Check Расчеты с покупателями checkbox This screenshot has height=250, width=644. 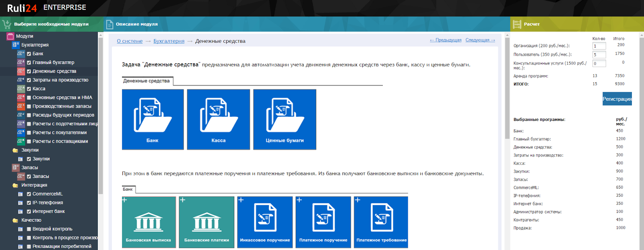(x=29, y=133)
